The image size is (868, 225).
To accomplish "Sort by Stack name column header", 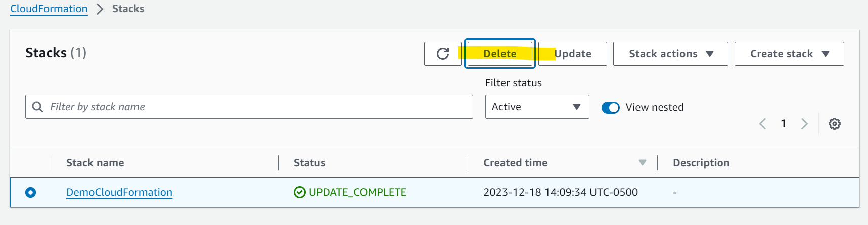I will coord(95,163).
